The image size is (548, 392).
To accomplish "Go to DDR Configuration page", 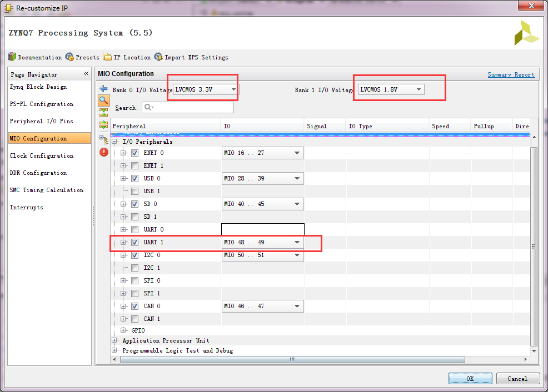I will coord(38,173).
